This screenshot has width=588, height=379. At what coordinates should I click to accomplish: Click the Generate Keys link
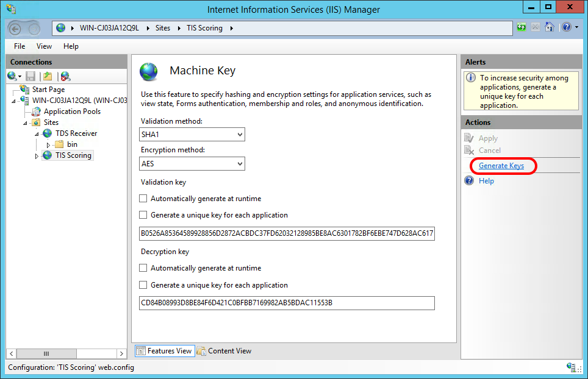tap(501, 166)
